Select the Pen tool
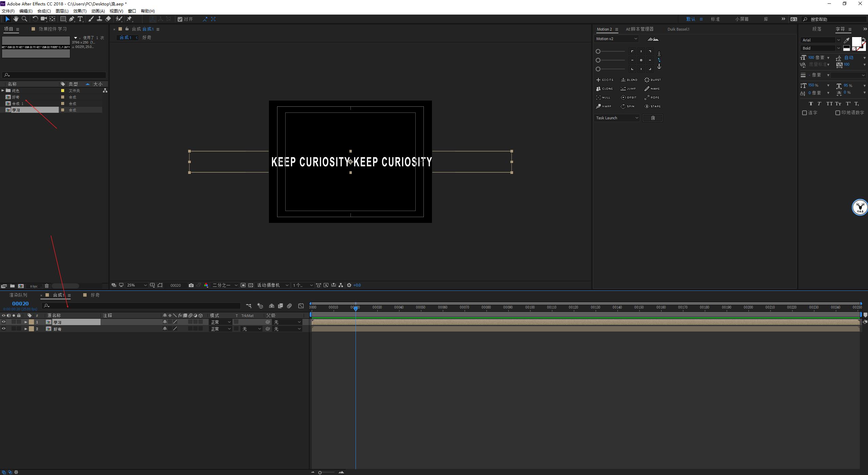 tap(72, 19)
